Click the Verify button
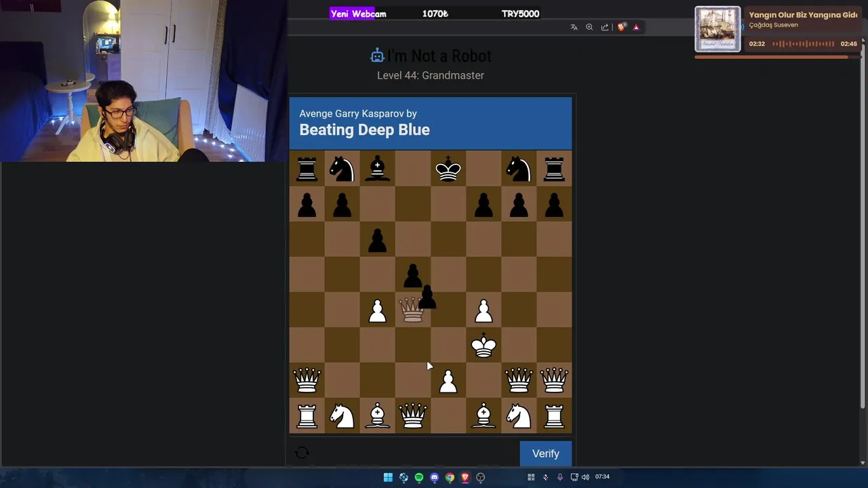Screen dimensions: 868x488 [x=546, y=453]
